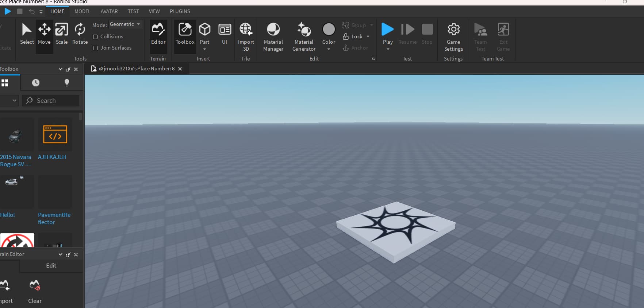Open the AJH KAJLH script asset

point(54,139)
